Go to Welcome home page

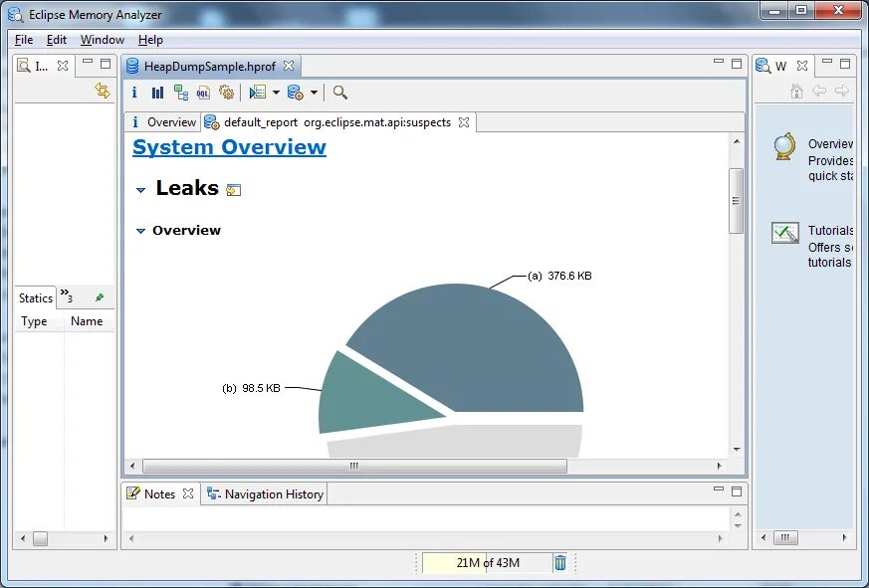click(x=796, y=91)
